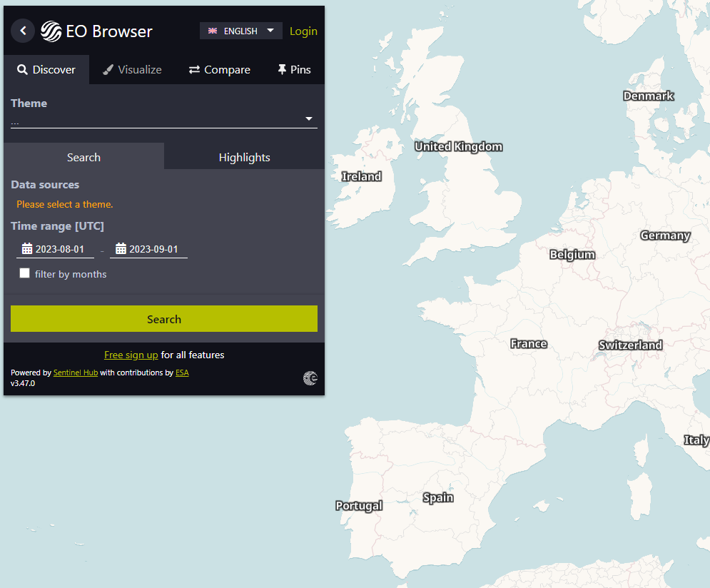Click the UK flag language icon
Viewport: 710px width, 588px height.
point(213,31)
